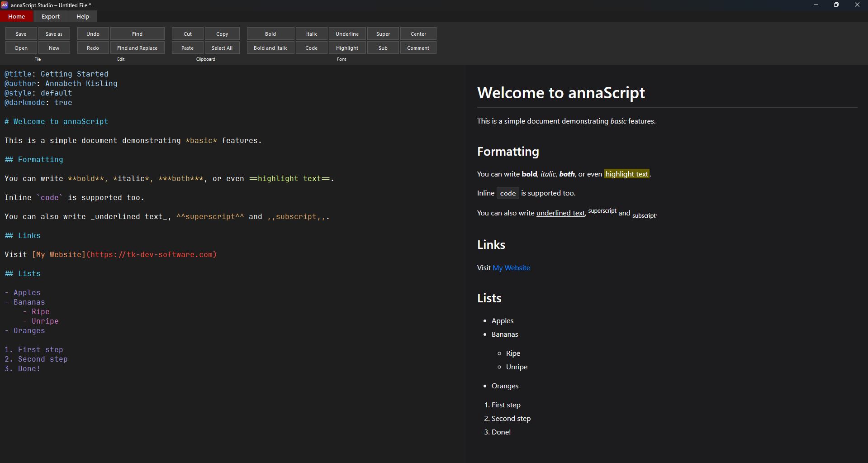Apply Super (superscript) formatting
This screenshot has height=463, width=868.
[383, 34]
